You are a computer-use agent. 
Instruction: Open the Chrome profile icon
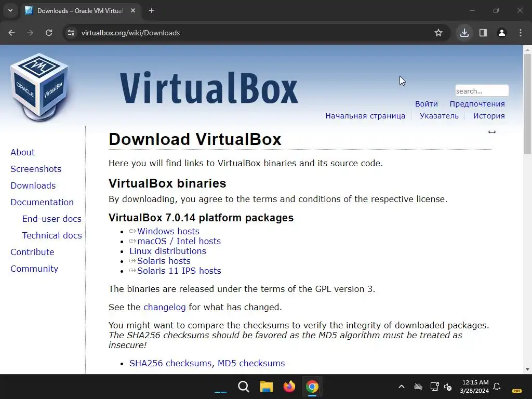(x=502, y=33)
